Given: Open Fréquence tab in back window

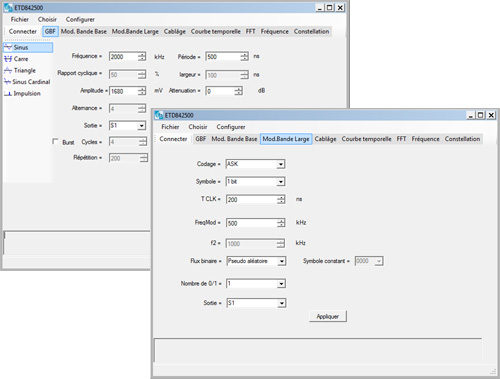Looking at the screenshot, I should [x=275, y=31].
